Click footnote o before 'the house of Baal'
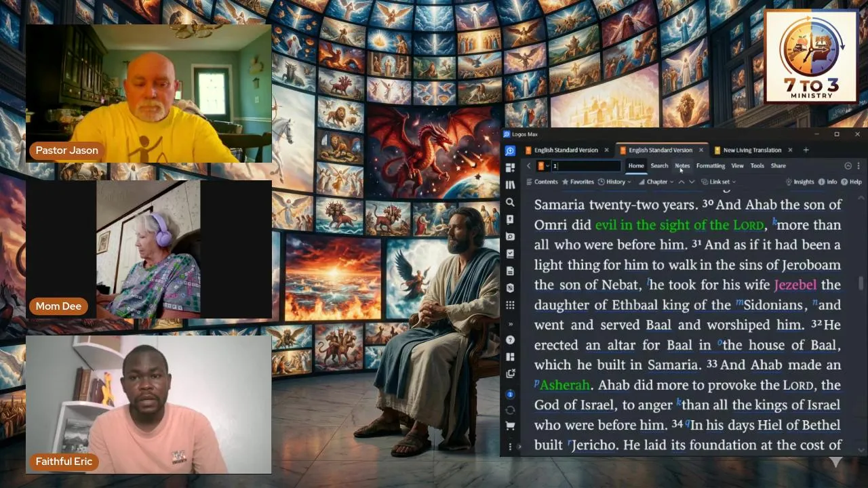Image resolution: width=868 pixels, height=488 pixels. tap(720, 344)
